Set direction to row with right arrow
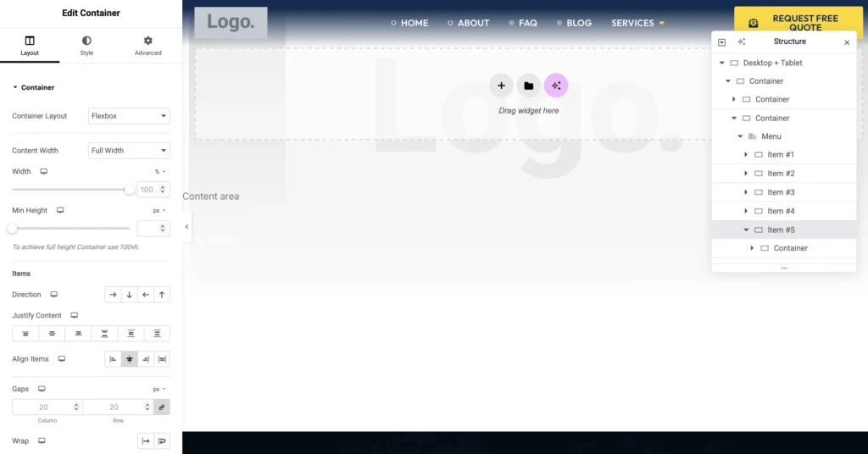 [x=113, y=295]
